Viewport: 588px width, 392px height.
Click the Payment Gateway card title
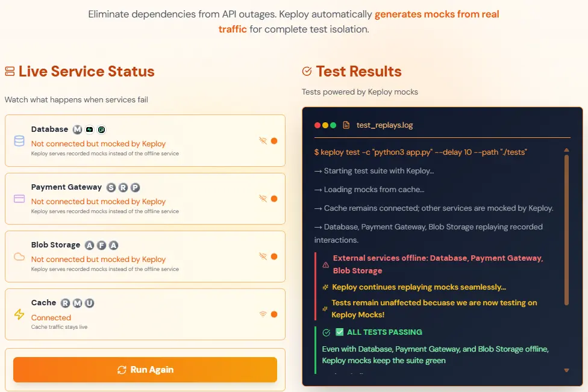click(x=66, y=187)
